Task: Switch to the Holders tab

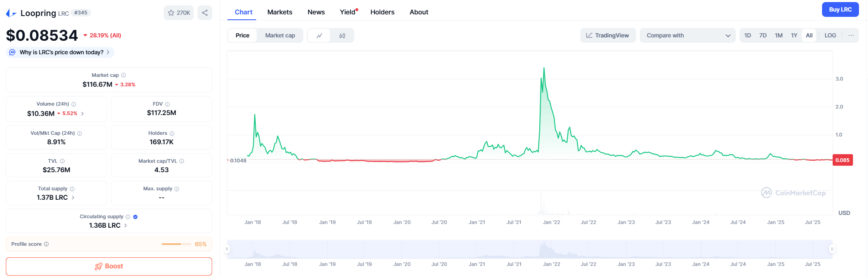Action: pyautogui.click(x=382, y=12)
